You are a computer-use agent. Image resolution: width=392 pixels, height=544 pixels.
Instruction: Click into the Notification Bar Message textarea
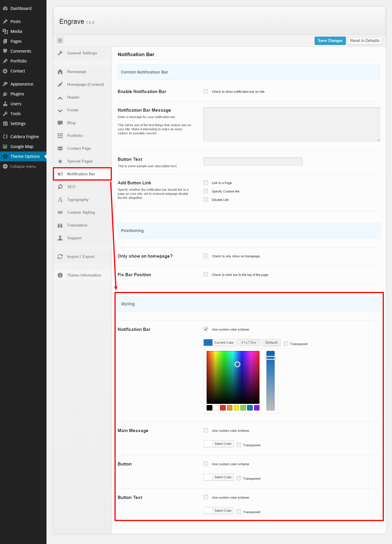pyautogui.click(x=291, y=124)
